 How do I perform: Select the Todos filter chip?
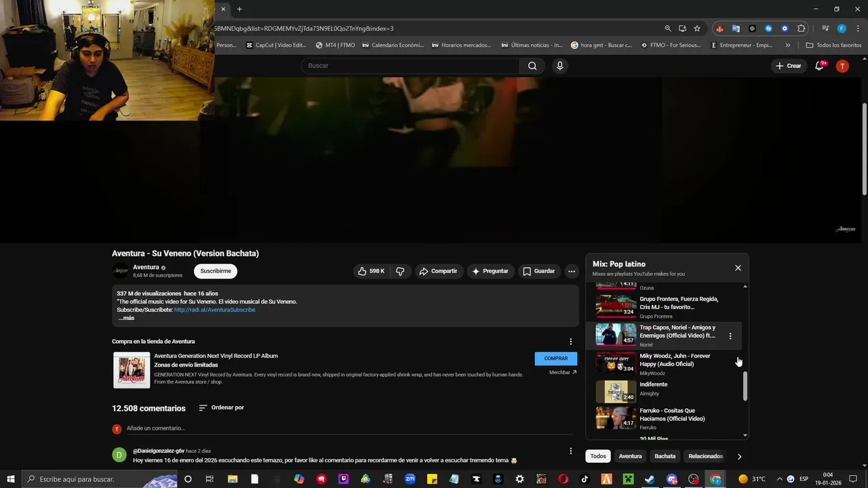tap(598, 456)
